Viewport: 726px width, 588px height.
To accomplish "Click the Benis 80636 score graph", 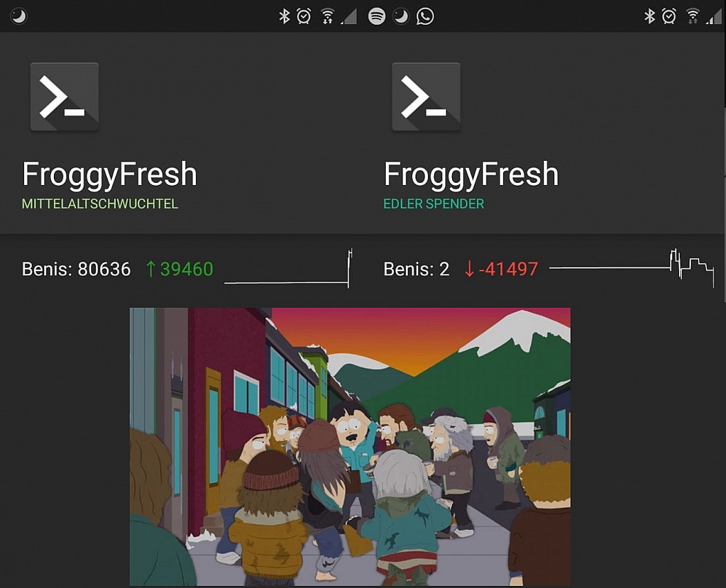I will (288, 268).
